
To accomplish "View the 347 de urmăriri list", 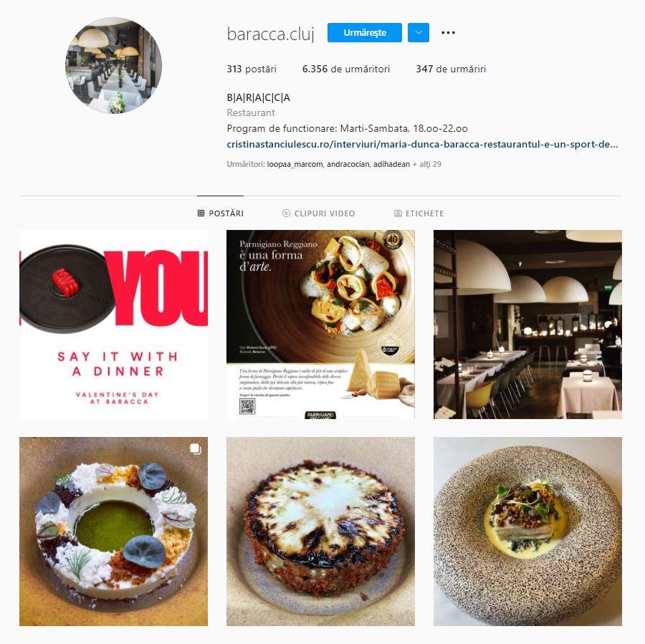I will 451,69.
